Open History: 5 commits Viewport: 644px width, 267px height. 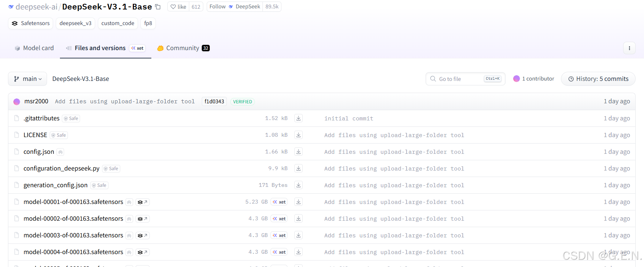click(x=598, y=79)
